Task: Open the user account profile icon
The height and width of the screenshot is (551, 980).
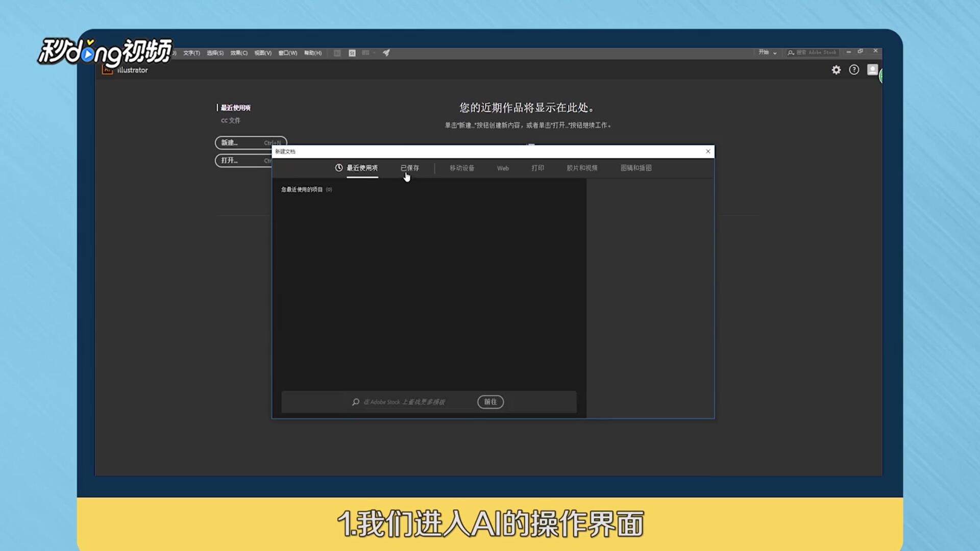Action: [x=872, y=70]
